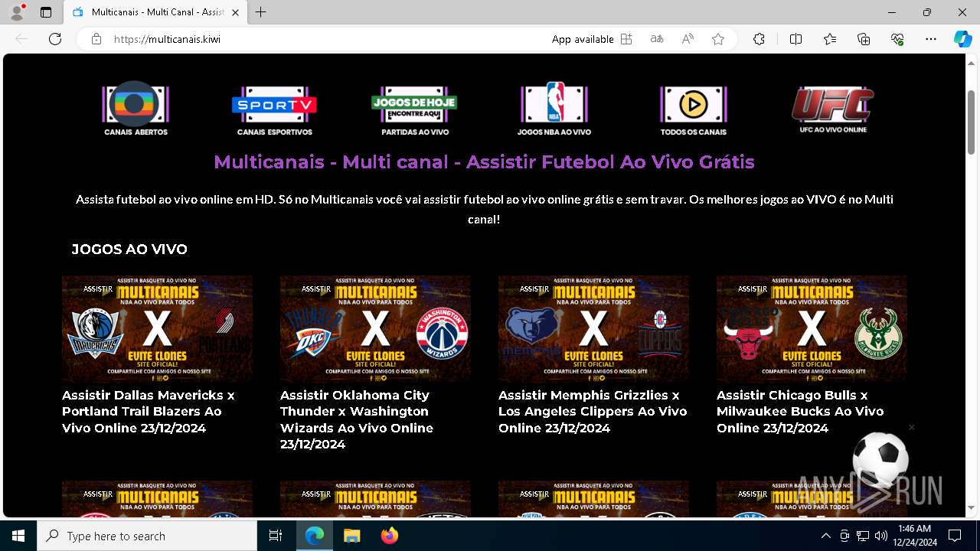Image resolution: width=980 pixels, height=551 pixels.
Task: Open Chicago Bulls x Milwaukee Bucks thumbnail
Action: tap(812, 329)
